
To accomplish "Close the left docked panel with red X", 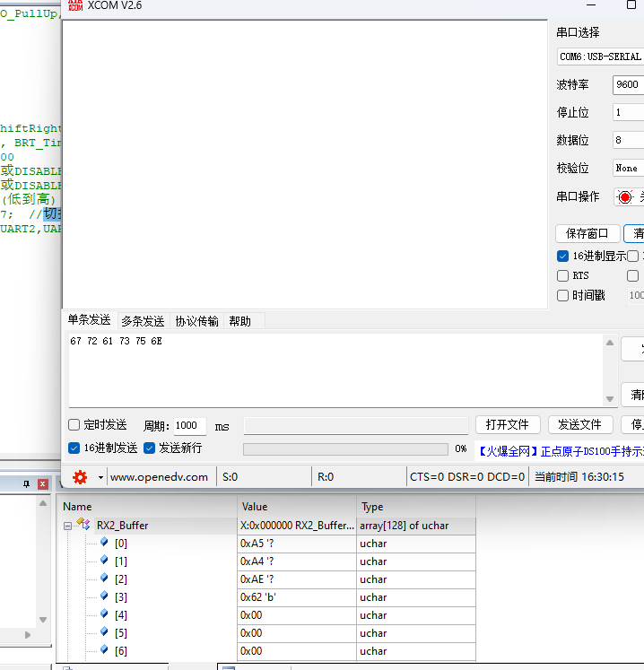I will 42,484.
